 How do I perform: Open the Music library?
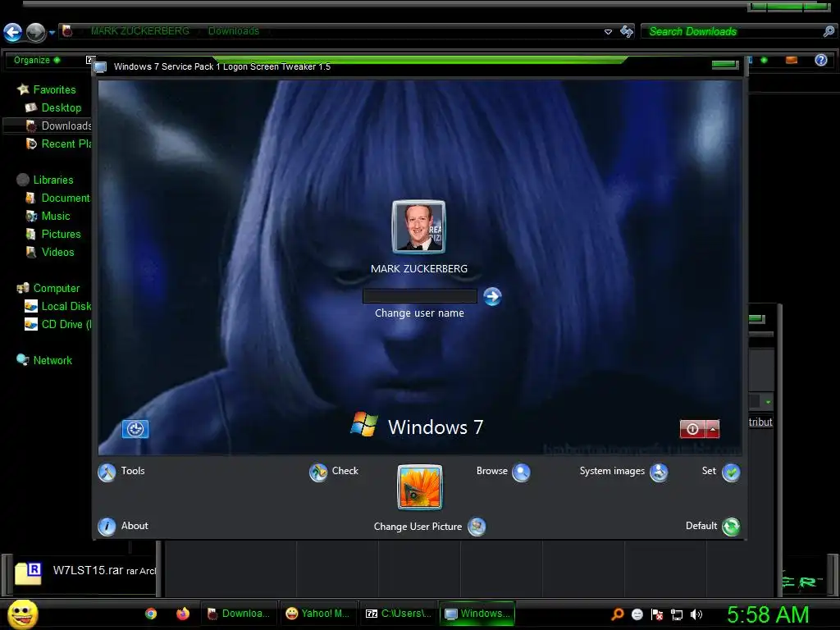(56, 216)
